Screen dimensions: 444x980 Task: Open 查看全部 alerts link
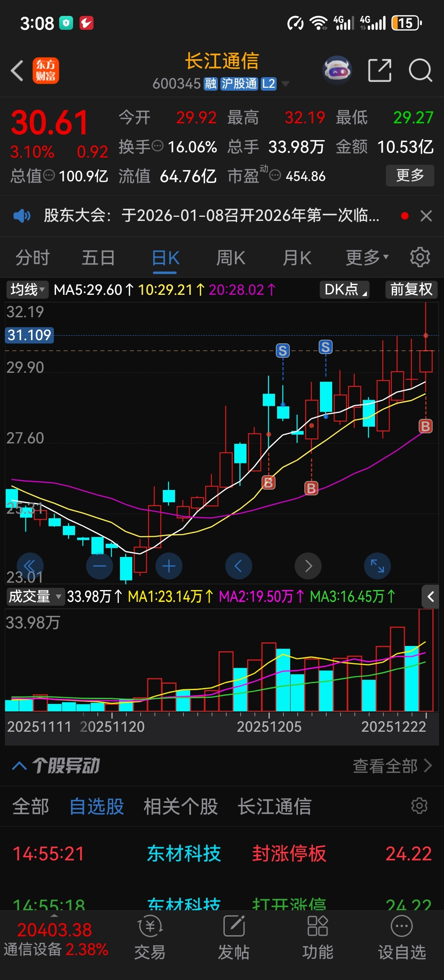click(392, 766)
